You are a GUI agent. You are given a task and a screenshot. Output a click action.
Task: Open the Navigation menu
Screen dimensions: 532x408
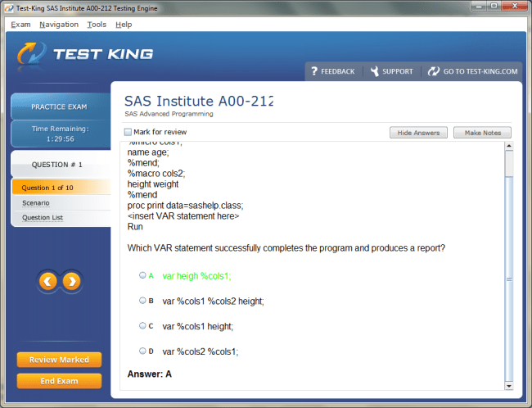[59, 25]
